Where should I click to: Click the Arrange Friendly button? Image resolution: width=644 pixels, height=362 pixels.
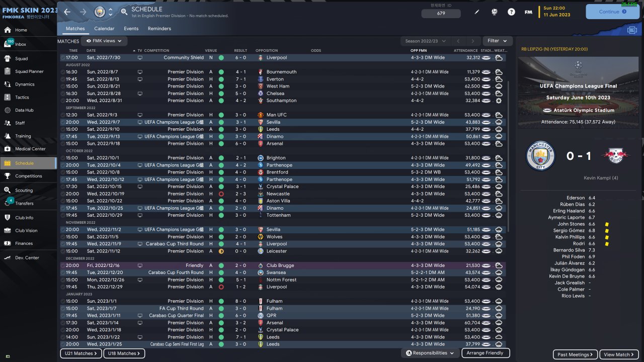click(486, 353)
